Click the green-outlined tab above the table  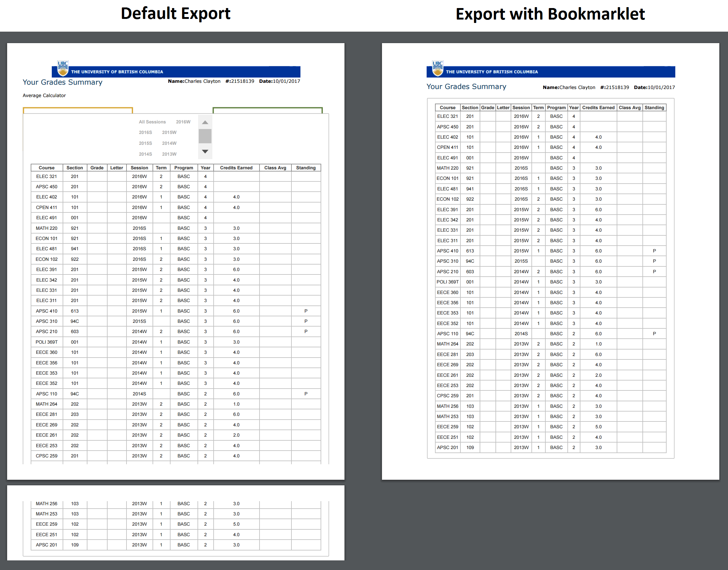click(x=268, y=110)
